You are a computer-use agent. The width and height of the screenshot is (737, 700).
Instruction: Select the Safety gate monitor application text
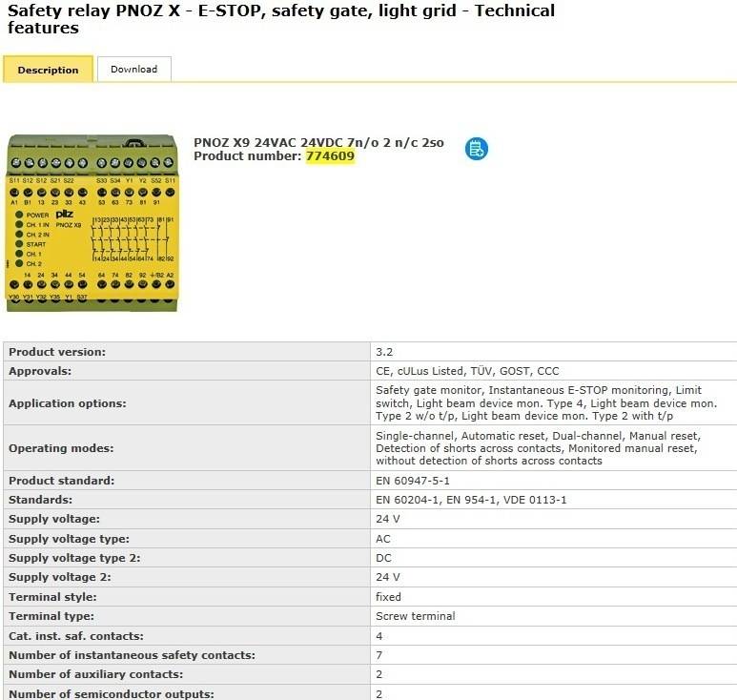click(546, 402)
